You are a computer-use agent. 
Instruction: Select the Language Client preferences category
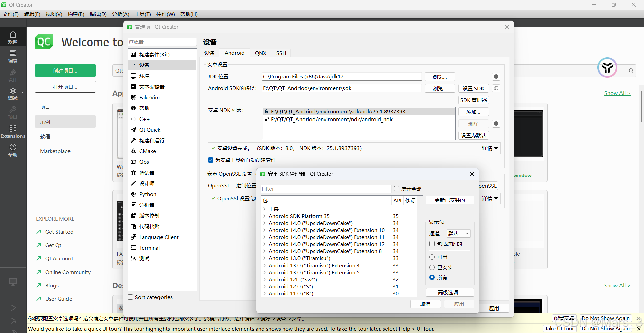[x=162, y=237]
